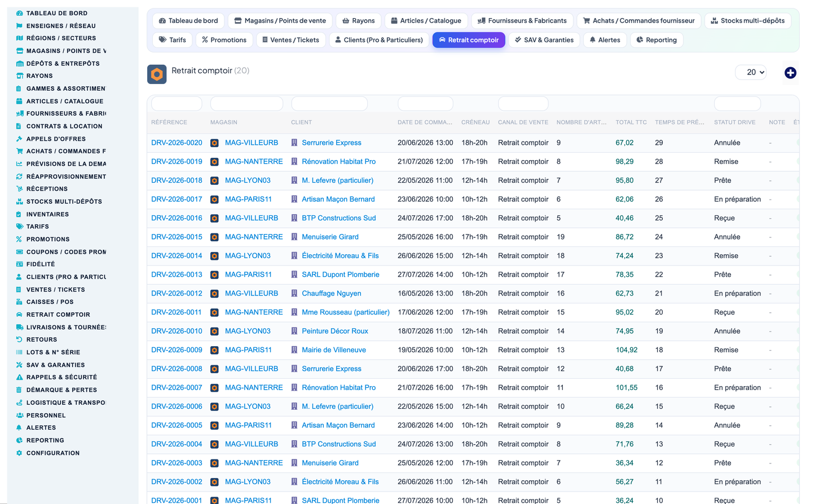Click the Retours undo icon in sidebar

point(20,339)
